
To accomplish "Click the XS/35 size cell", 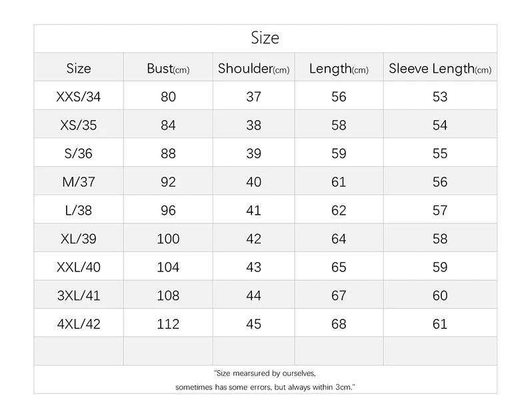I will [79, 125].
